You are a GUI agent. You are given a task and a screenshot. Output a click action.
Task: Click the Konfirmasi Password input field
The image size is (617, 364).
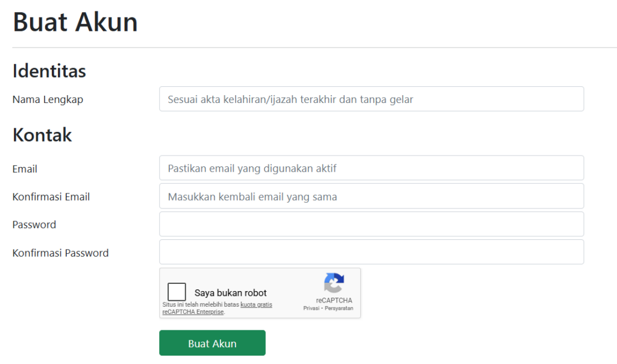371,252
